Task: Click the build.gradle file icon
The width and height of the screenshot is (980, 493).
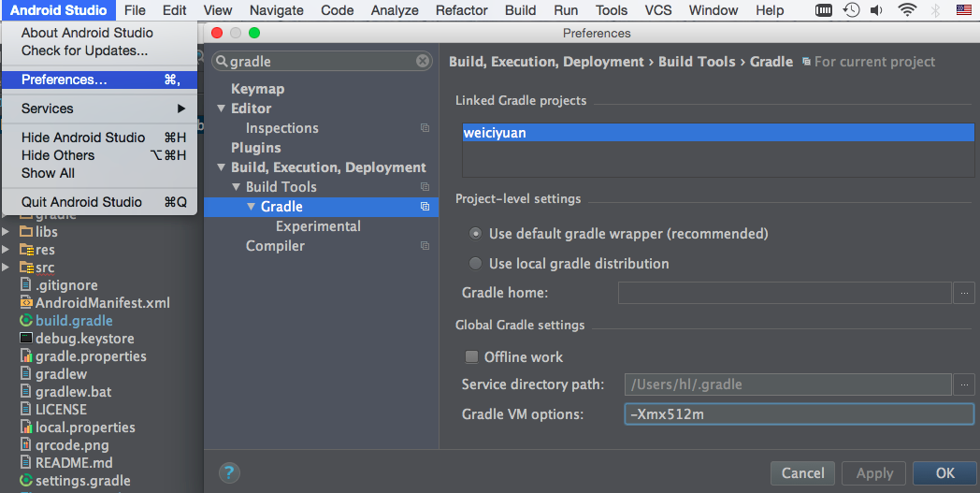Action: click(x=26, y=320)
